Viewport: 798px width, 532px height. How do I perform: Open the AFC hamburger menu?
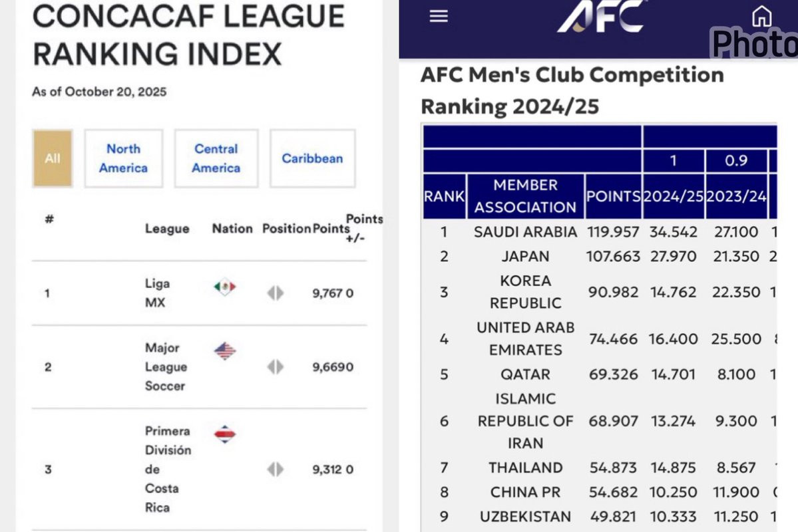438,16
